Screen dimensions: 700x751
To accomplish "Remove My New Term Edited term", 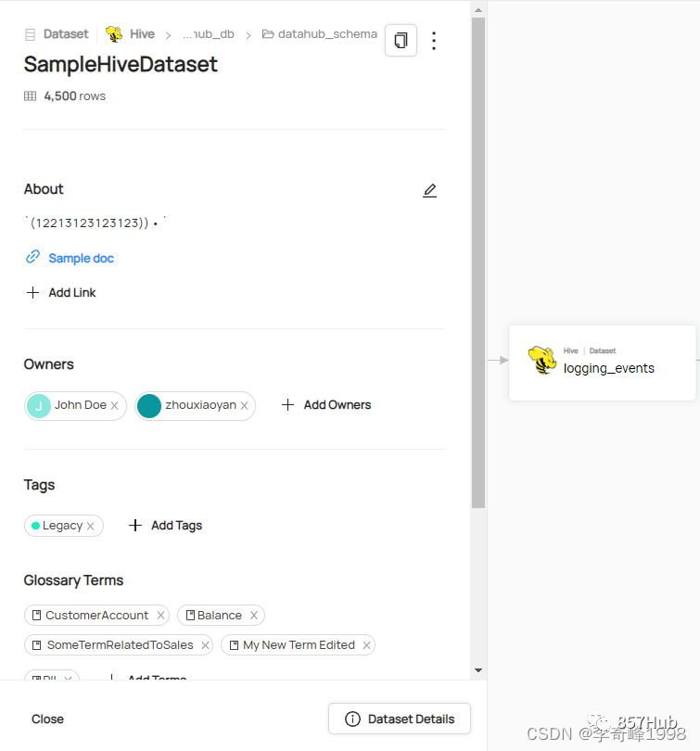I will (366, 645).
